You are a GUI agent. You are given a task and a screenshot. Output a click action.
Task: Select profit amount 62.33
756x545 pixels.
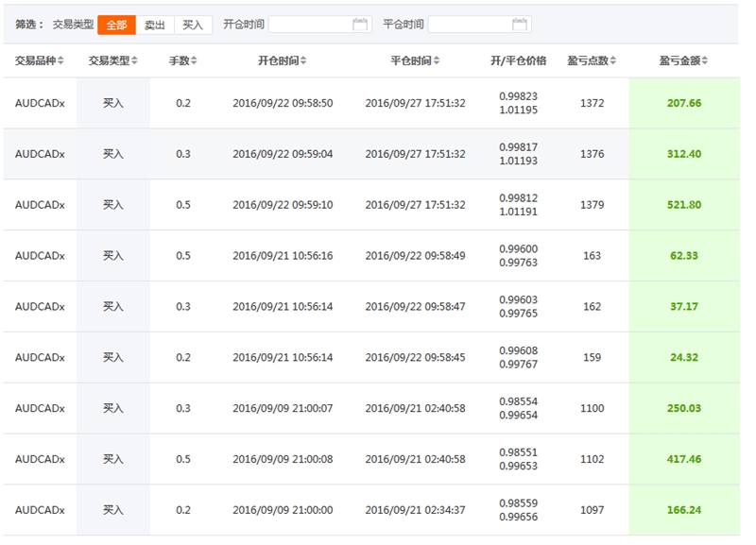click(x=684, y=256)
